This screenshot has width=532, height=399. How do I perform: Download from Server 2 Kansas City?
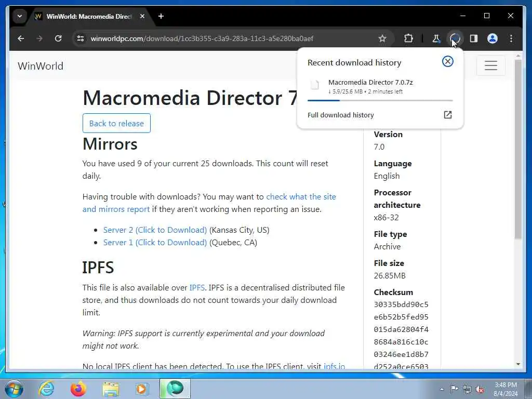pyautogui.click(x=155, y=230)
